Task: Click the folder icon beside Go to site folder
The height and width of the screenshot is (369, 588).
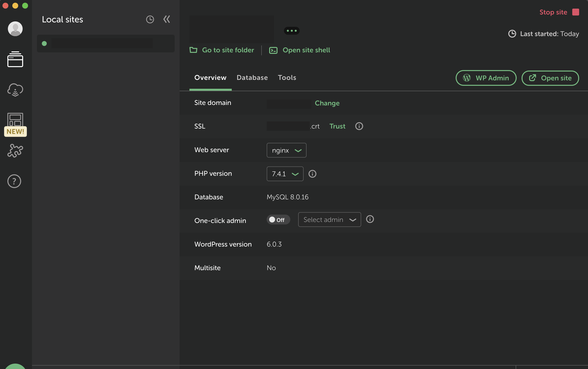Action: [x=193, y=50]
